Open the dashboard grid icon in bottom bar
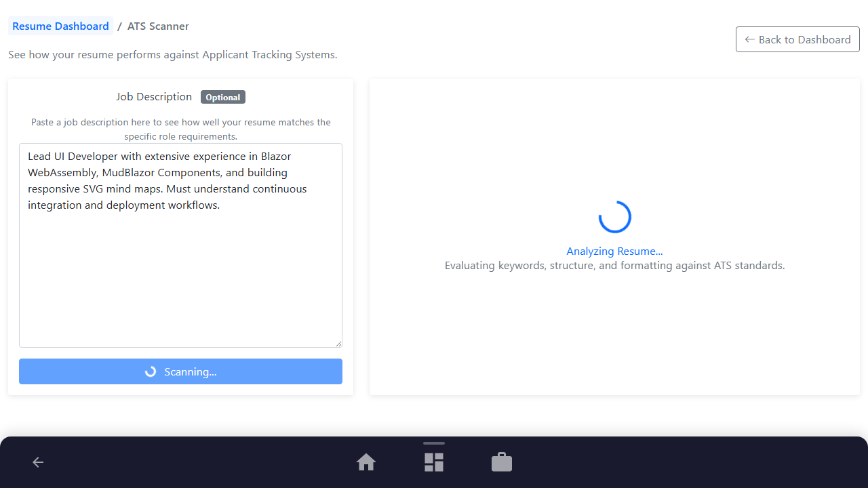Viewport: 868px width, 488px height. click(434, 462)
